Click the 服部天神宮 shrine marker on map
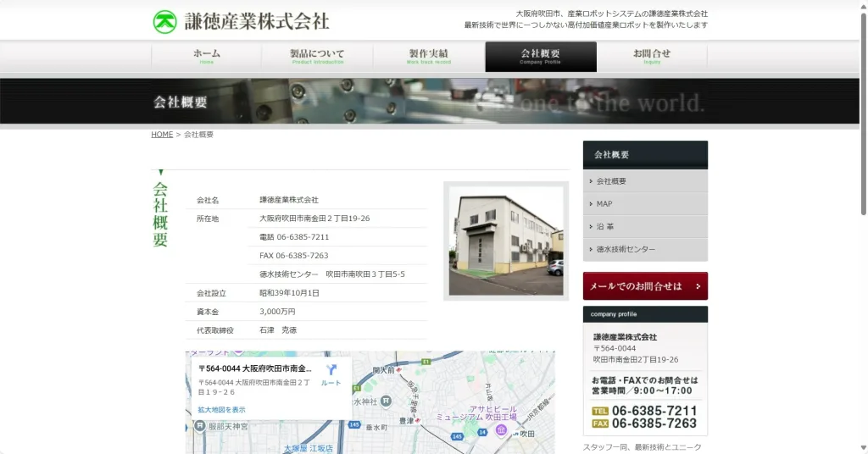 pos(200,426)
